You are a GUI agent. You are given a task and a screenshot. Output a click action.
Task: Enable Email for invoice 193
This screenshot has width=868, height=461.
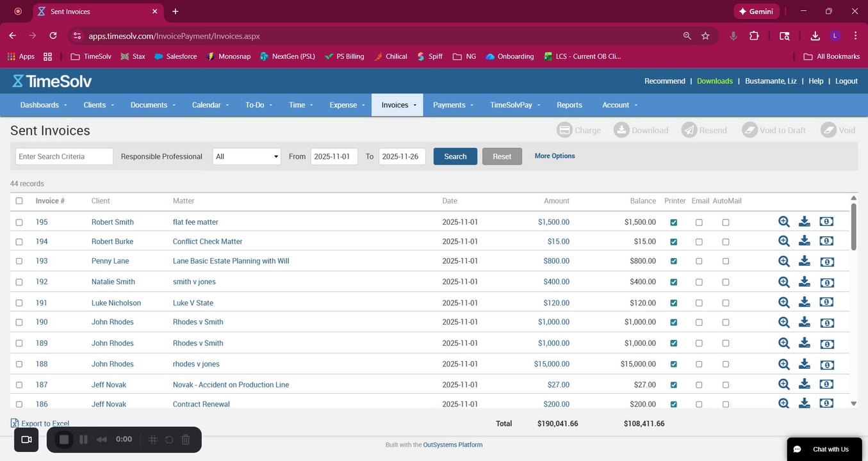[699, 261]
